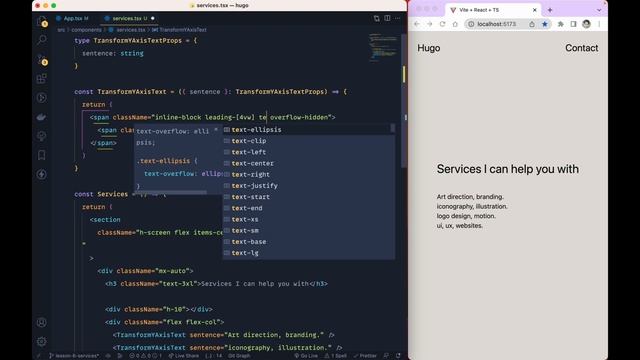The width and height of the screenshot is (640, 360).
Task: Click the 'components' breadcrumb segment
Action: click(x=86, y=30)
